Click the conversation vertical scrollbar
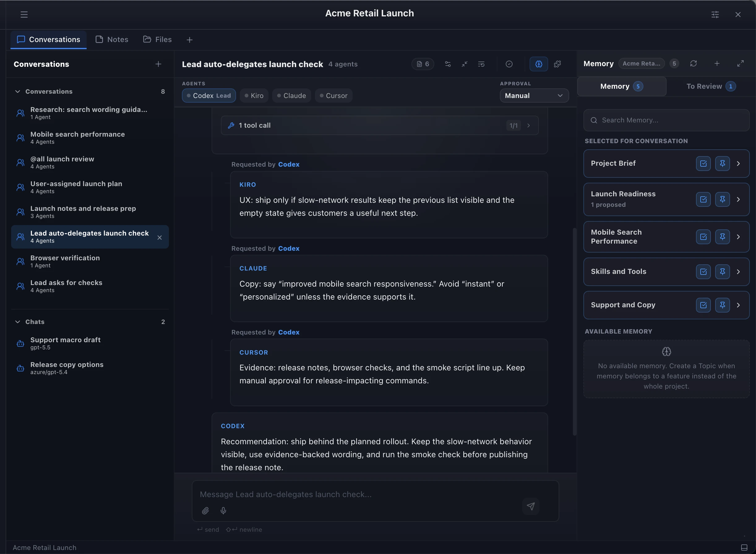Image resolution: width=756 pixels, height=554 pixels. [x=574, y=331]
